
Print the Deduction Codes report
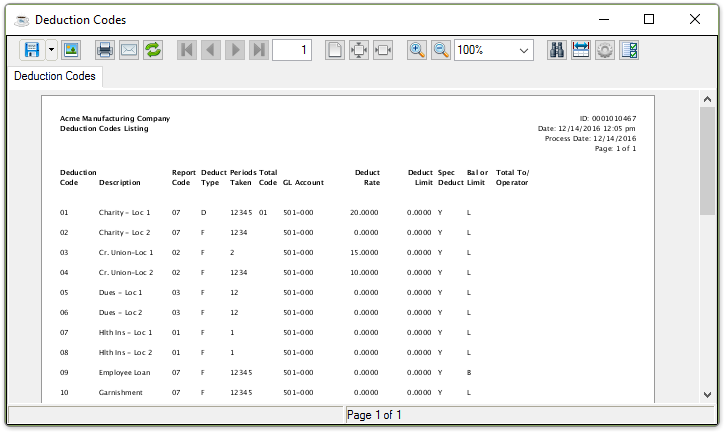point(104,50)
